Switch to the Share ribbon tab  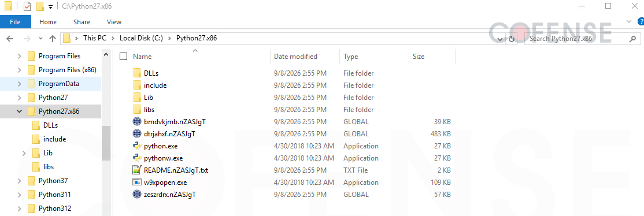pyautogui.click(x=82, y=22)
